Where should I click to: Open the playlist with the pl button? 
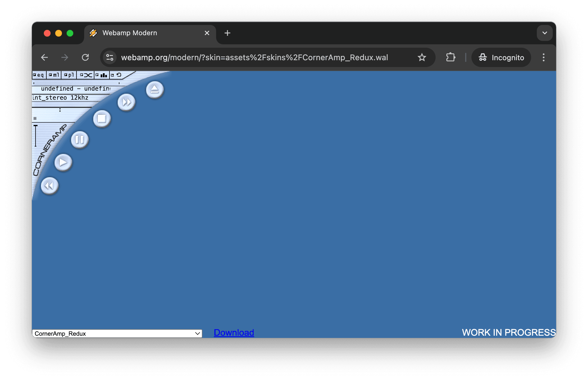point(71,75)
